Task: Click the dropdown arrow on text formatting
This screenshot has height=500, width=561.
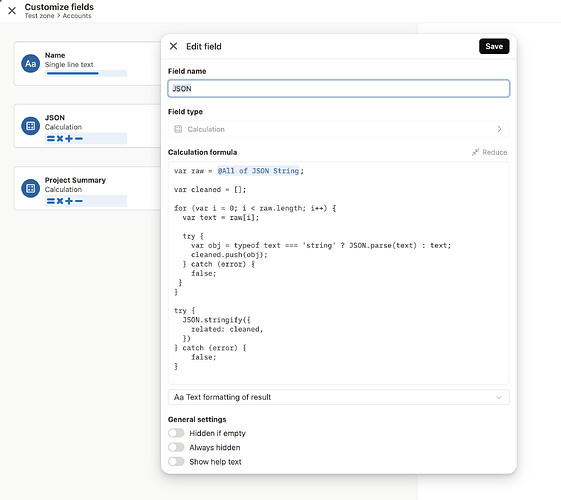Action: click(x=499, y=397)
